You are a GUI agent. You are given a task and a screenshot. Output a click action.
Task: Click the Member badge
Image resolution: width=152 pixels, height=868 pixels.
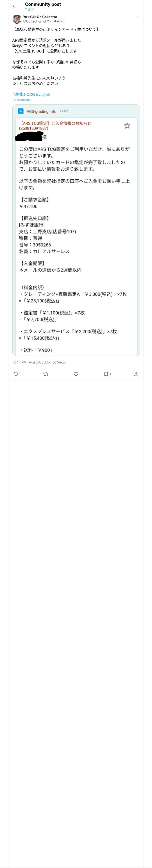coord(58,21)
